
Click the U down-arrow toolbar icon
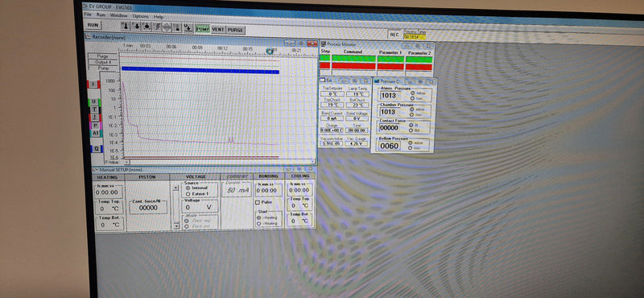tap(188, 27)
